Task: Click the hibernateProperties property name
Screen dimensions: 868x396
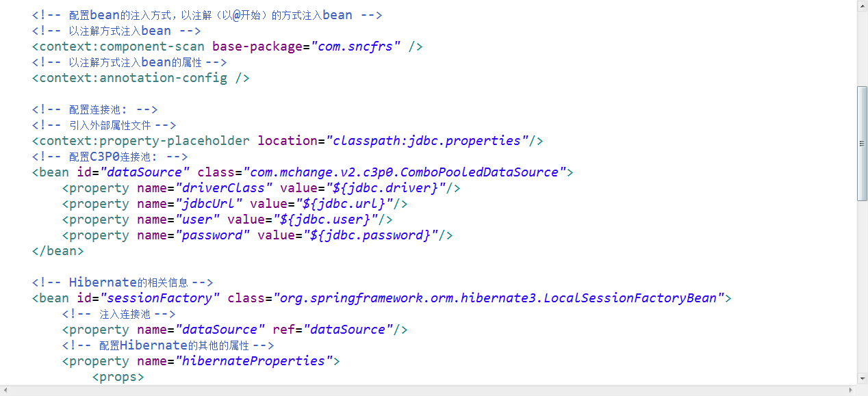Action: point(255,360)
